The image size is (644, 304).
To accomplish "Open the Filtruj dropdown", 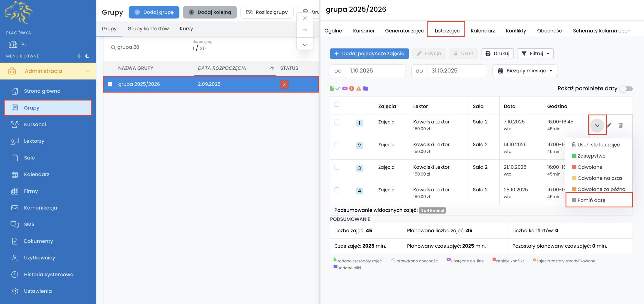I will 535,53.
